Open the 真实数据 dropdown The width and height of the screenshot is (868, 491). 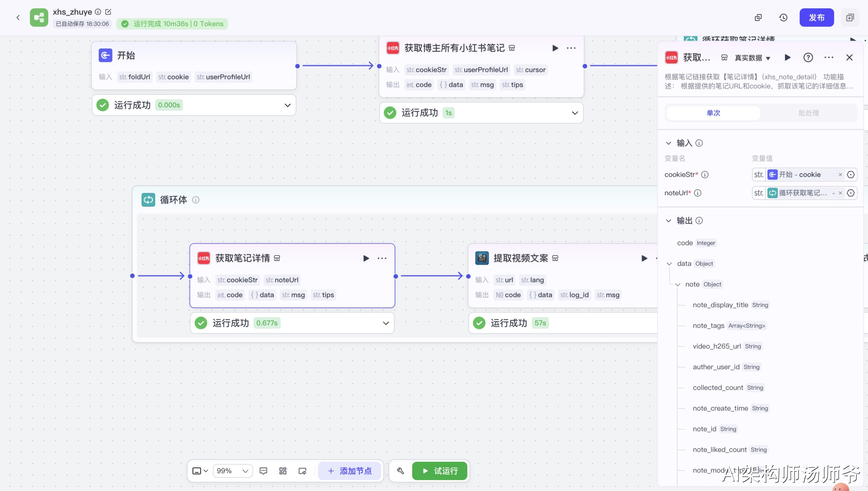[752, 57]
